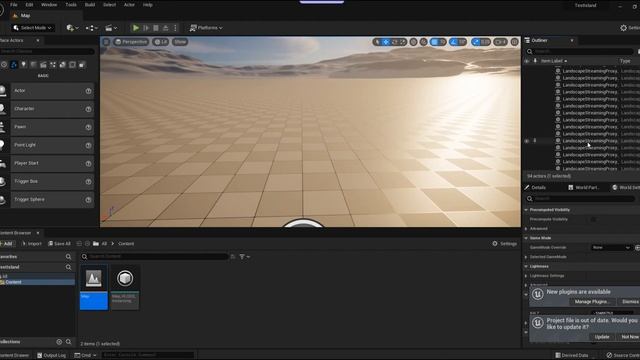Focus the Place Actors search field
The width and height of the screenshot is (640, 360).
47,51
